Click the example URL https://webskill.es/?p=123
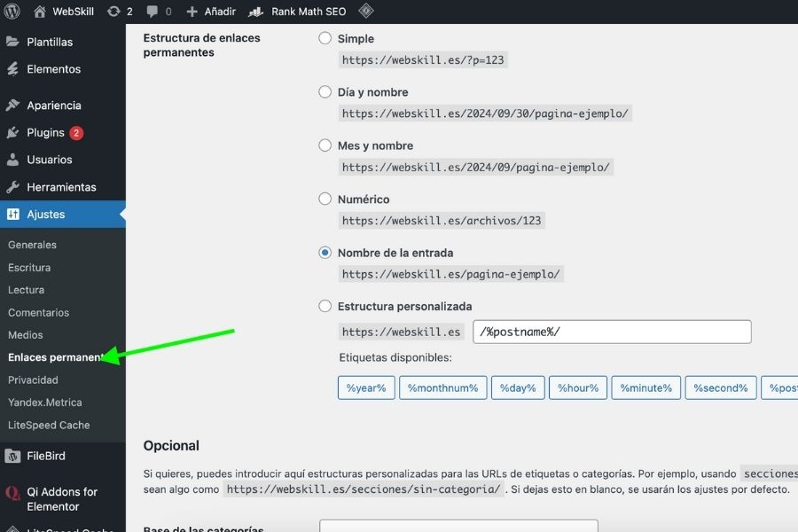Screen dimensions: 798x532 click(423, 60)
